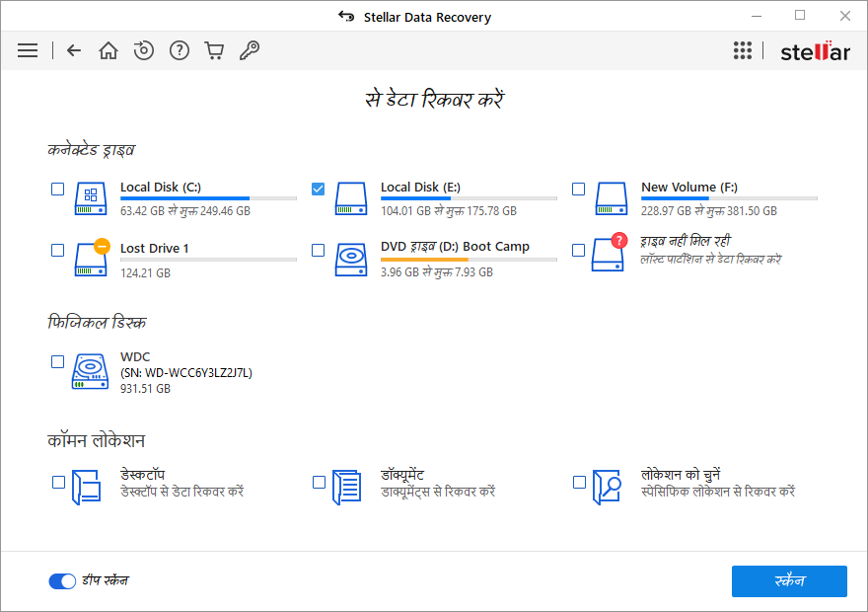Check the Local Disk (C:) checkbox
Screen dimensions: 868x612
57,189
